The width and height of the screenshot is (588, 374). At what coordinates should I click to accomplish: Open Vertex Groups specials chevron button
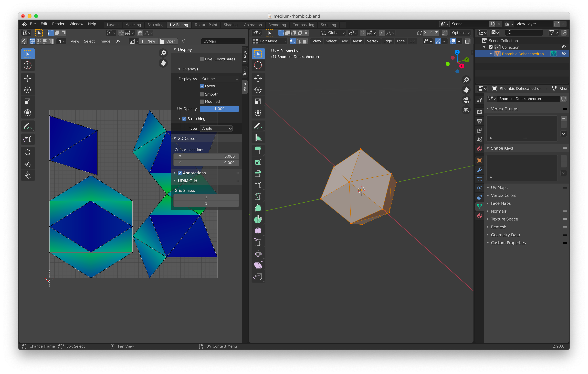tap(564, 134)
